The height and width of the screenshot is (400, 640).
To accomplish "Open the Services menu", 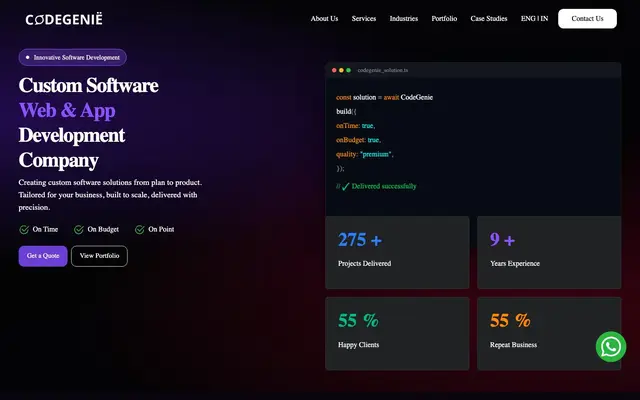I will pos(364,19).
